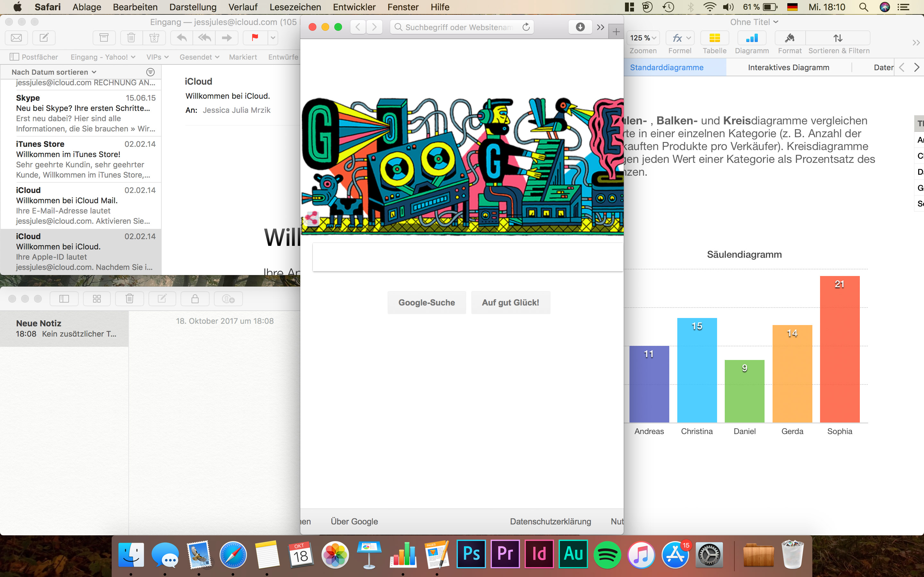
Task: Open the 125 % zoom dropdown
Action: pyautogui.click(x=643, y=38)
